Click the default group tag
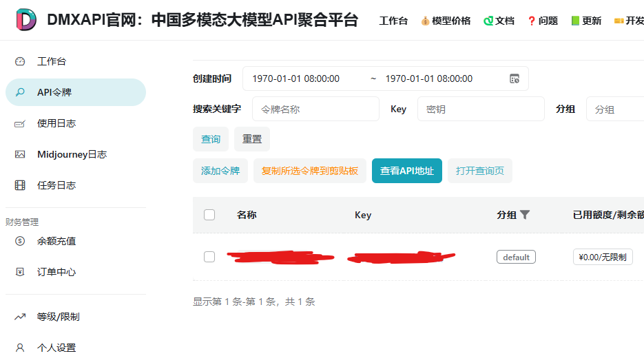 click(516, 257)
